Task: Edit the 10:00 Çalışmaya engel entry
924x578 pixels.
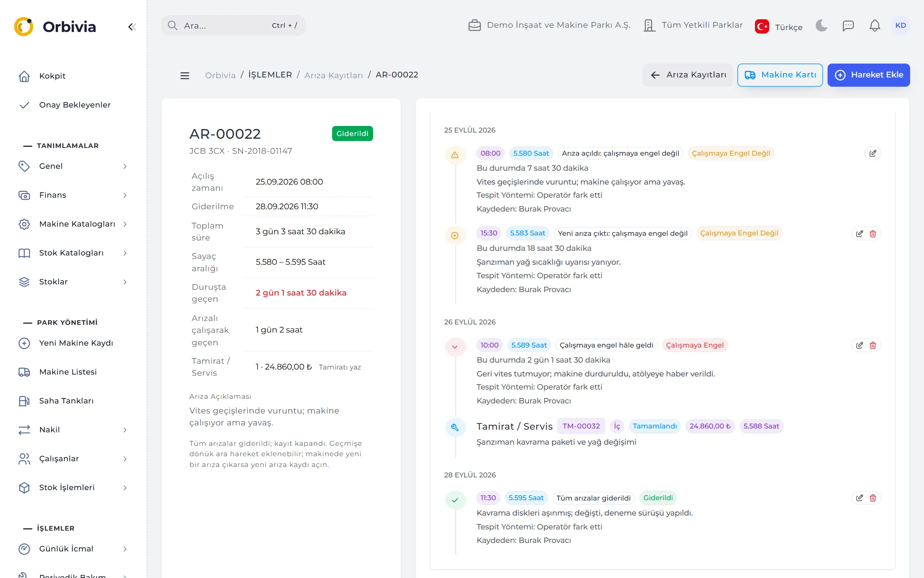Action: click(x=859, y=345)
